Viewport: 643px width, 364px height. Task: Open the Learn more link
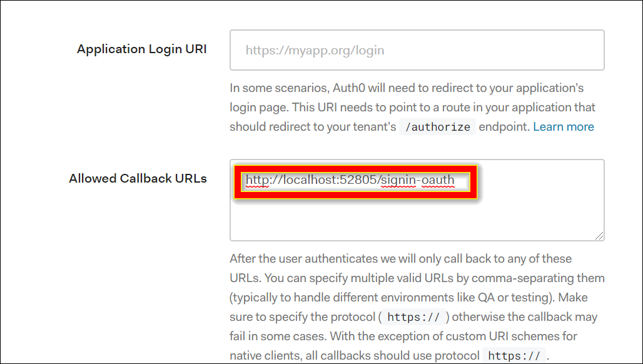click(x=563, y=126)
